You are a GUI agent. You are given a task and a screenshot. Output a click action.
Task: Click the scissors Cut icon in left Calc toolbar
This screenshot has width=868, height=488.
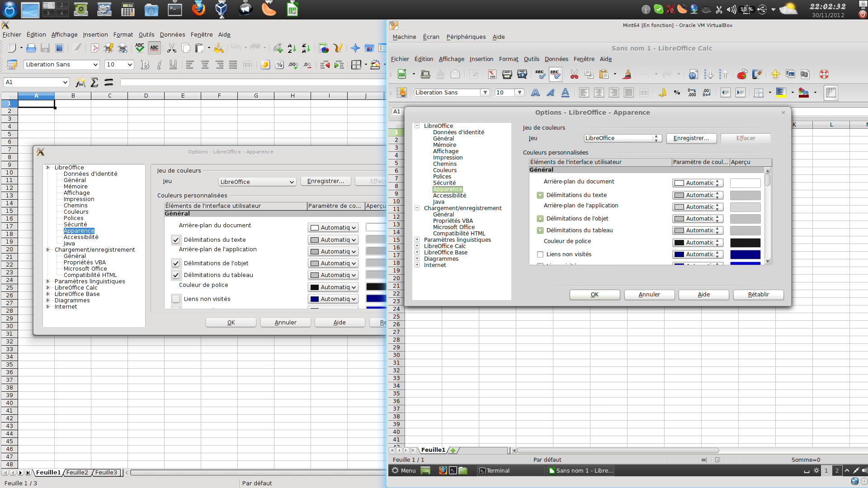pyautogui.click(x=171, y=48)
